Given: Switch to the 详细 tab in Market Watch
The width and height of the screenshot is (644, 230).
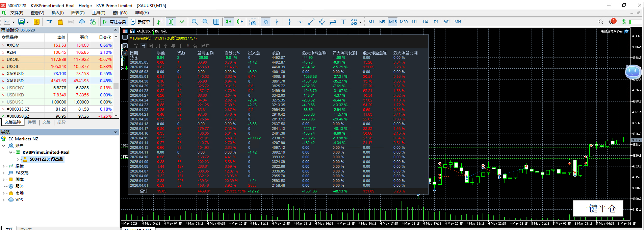Looking at the screenshot, I should tap(32, 122).
